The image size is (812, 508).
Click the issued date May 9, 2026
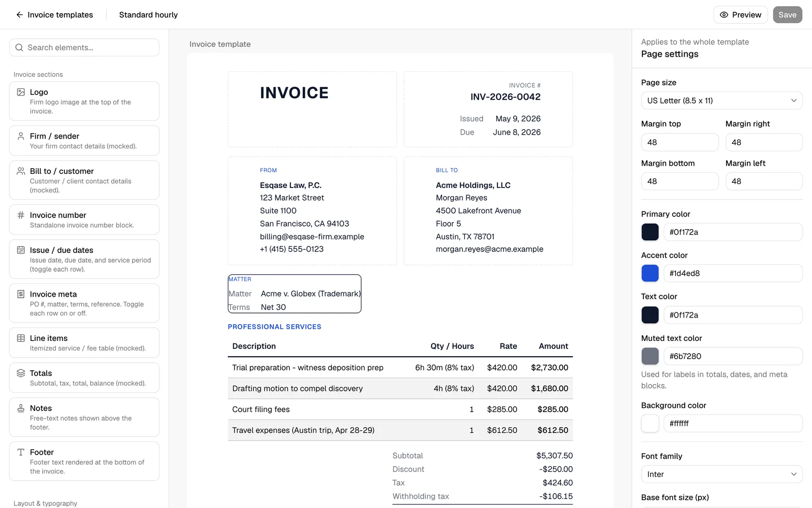coord(518,119)
